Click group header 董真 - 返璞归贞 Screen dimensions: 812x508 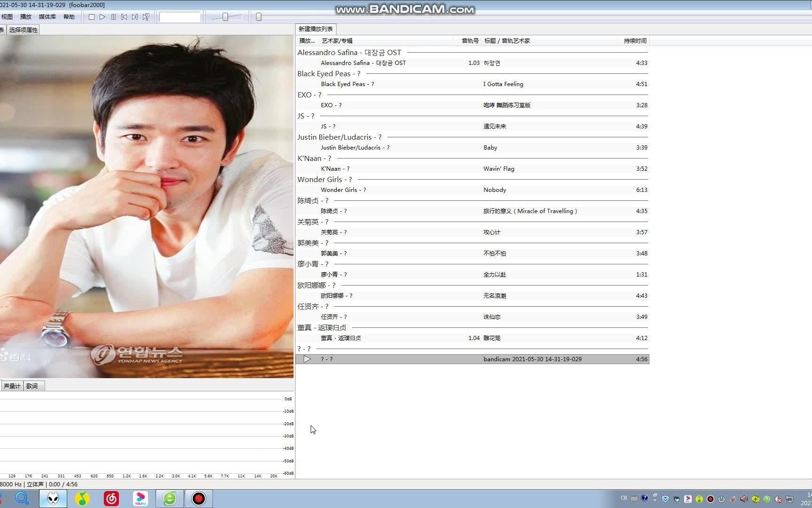pyautogui.click(x=472, y=328)
